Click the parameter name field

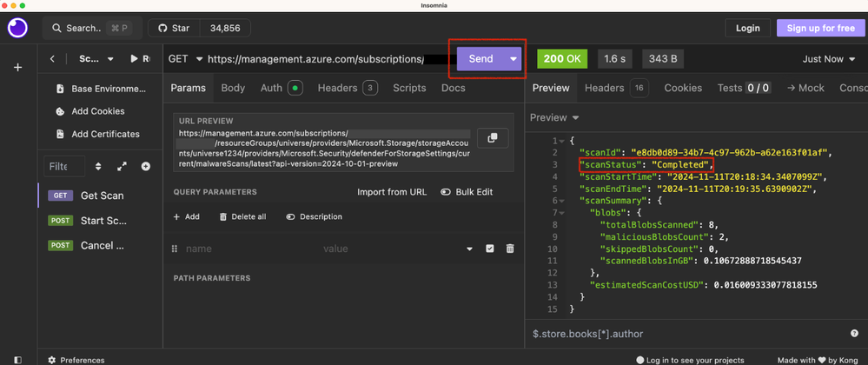pos(249,249)
